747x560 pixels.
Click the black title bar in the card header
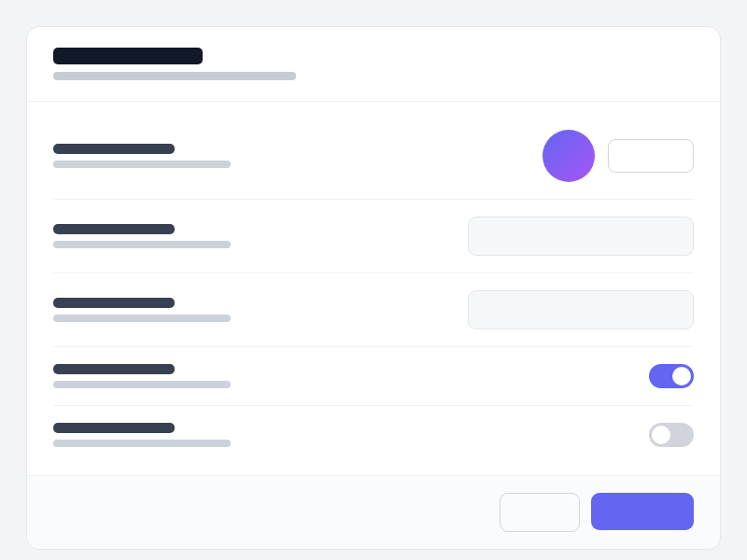tap(128, 56)
